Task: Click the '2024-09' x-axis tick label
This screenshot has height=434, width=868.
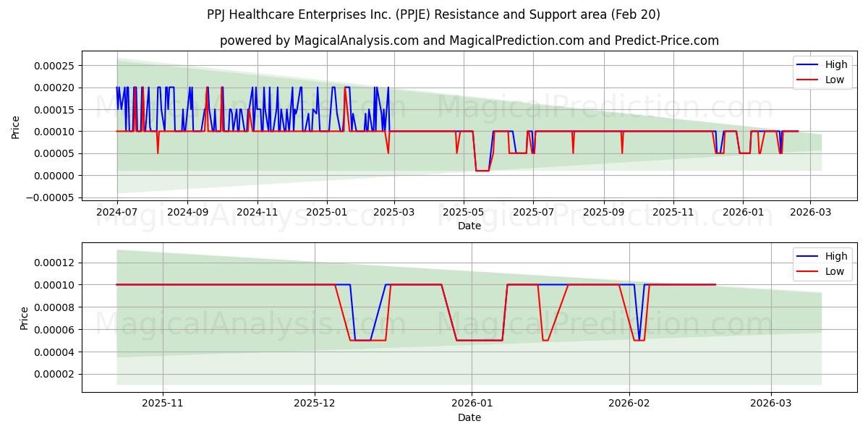Action: click(187, 212)
